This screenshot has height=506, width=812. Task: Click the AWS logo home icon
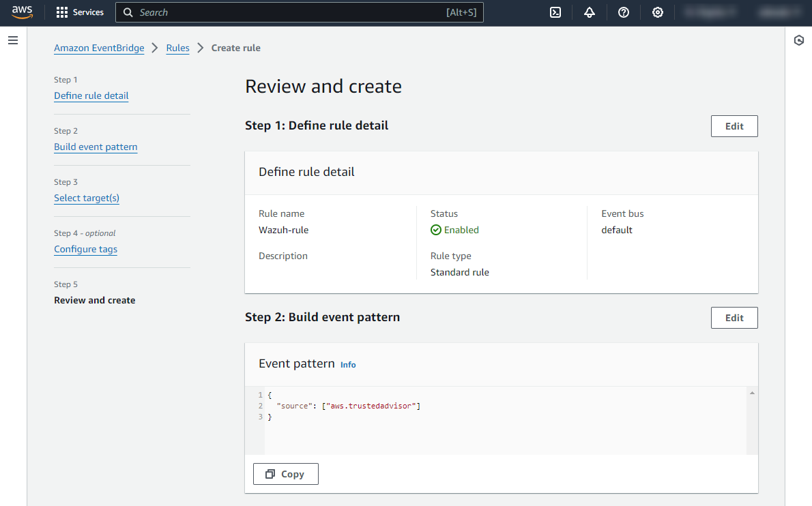click(22, 12)
